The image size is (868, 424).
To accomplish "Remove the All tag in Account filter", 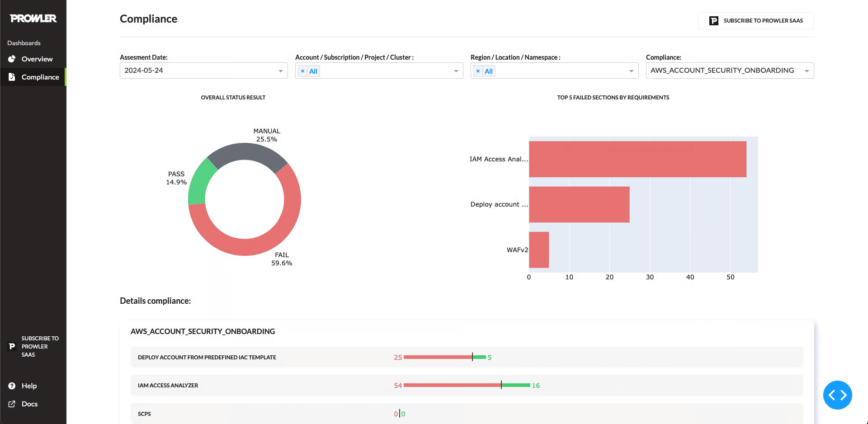I will click(x=303, y=71).
